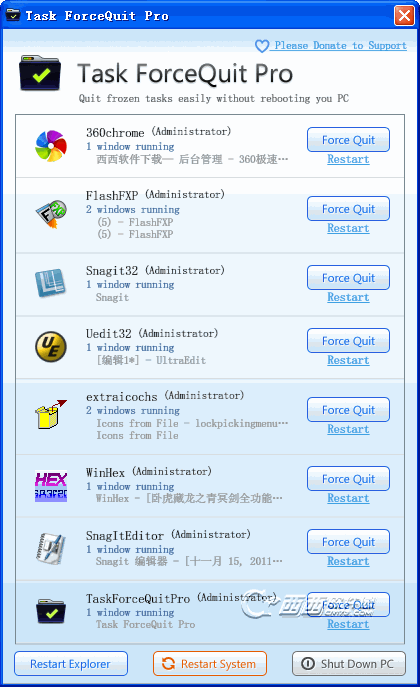Image resolution: width=420 pixels, height=687 pixels.
Task: Force Quit FlashFXP
Action: pos(348,209)
